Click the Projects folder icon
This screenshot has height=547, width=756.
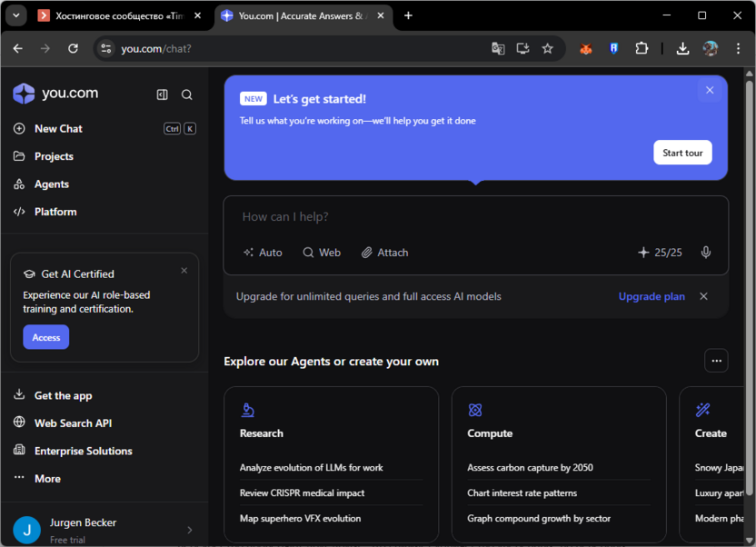(x=19, y=156)
